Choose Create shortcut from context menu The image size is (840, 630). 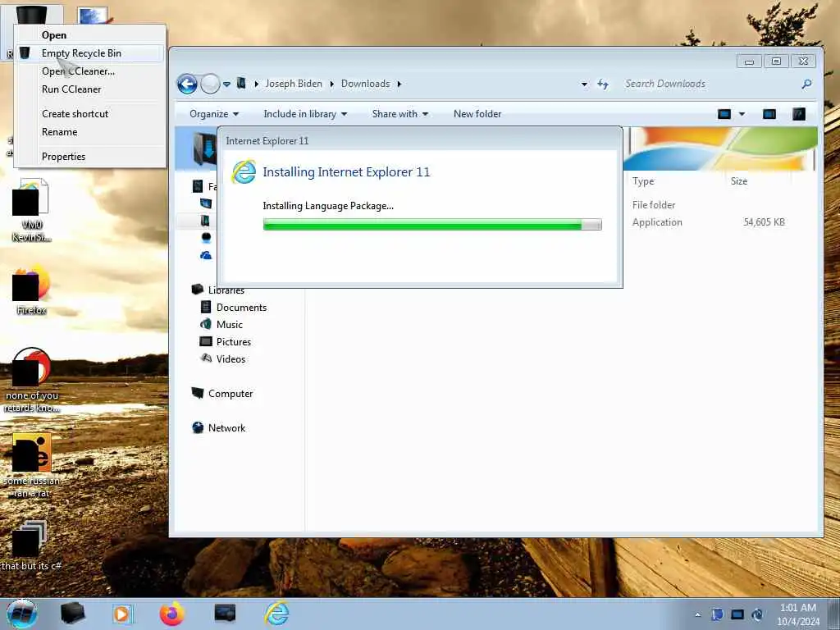[x=75, y=113]
